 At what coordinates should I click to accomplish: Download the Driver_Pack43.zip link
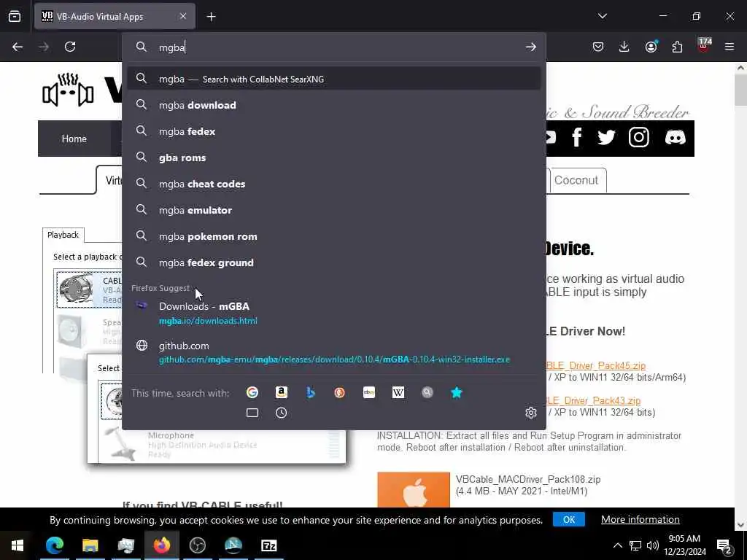[594, 400]
